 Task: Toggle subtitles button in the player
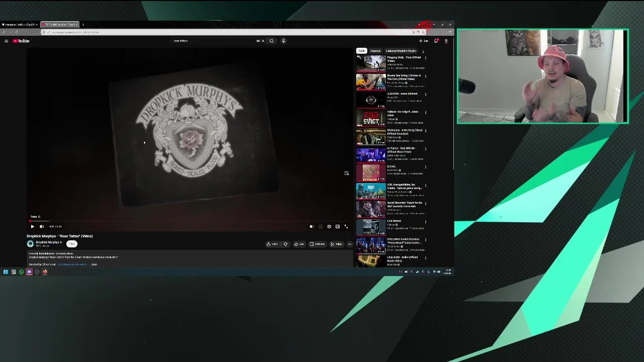[x=320, y=227]
